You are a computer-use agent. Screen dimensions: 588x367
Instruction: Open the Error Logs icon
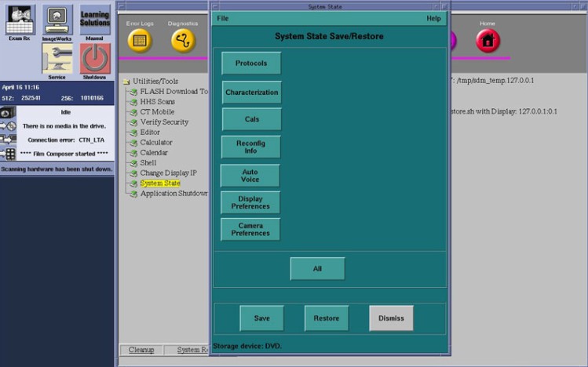pyautogui.click(x=140, y=39)
